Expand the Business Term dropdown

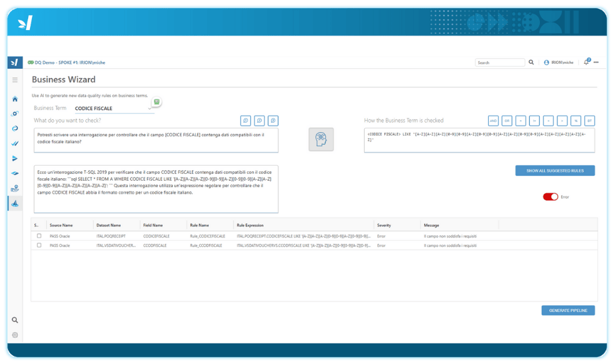click(x=150, y=109)
